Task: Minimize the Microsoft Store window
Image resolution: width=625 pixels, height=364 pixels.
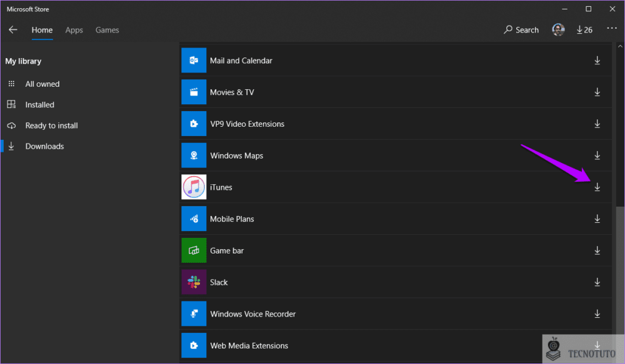Action: click(564, 9)
